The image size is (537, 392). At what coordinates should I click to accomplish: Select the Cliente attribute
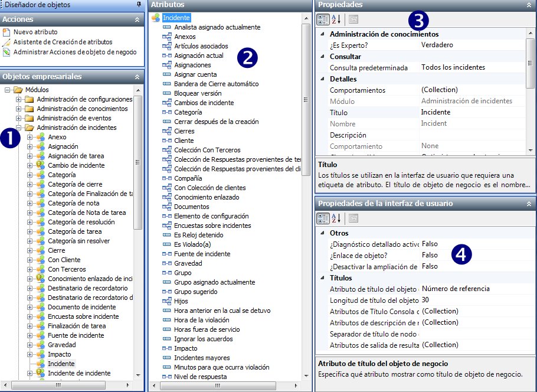point(184,141)
